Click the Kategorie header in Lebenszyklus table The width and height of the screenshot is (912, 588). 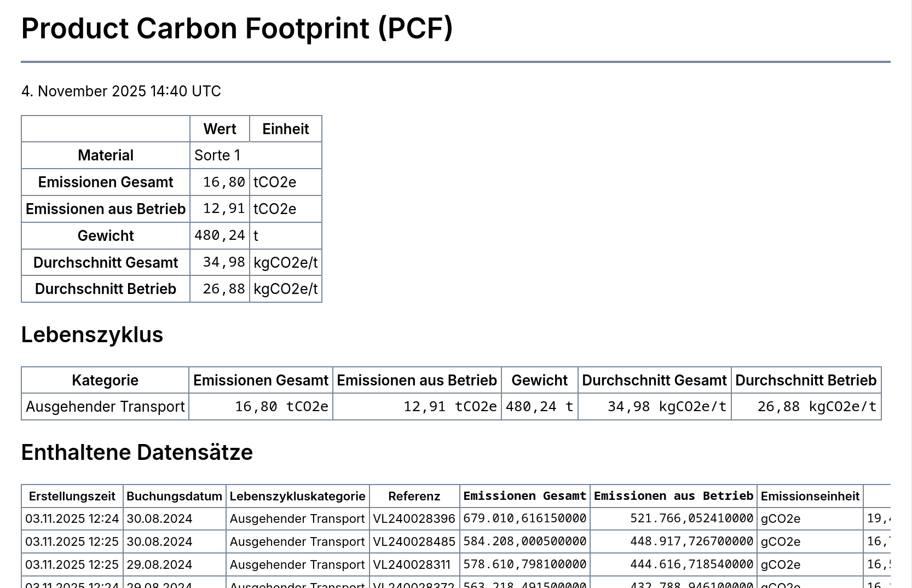[x=105, y=381]
